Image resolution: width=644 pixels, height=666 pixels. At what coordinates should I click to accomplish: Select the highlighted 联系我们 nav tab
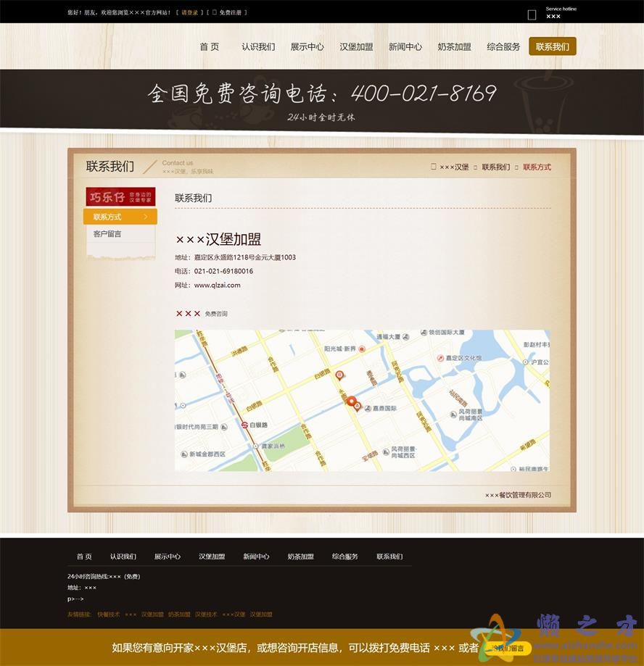coord(552,46)
